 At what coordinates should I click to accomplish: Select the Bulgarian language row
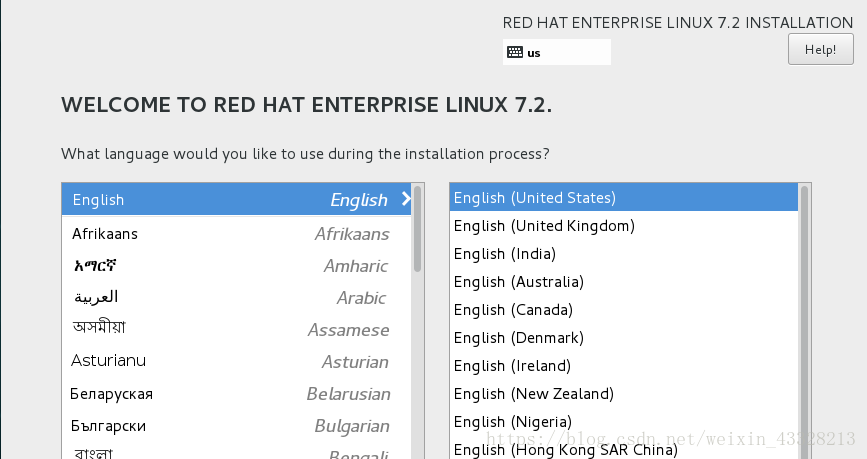pyautogui.click(x=237, y=426)
